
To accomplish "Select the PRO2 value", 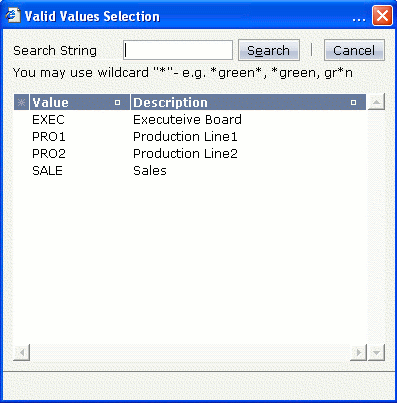I will (49, 154).
